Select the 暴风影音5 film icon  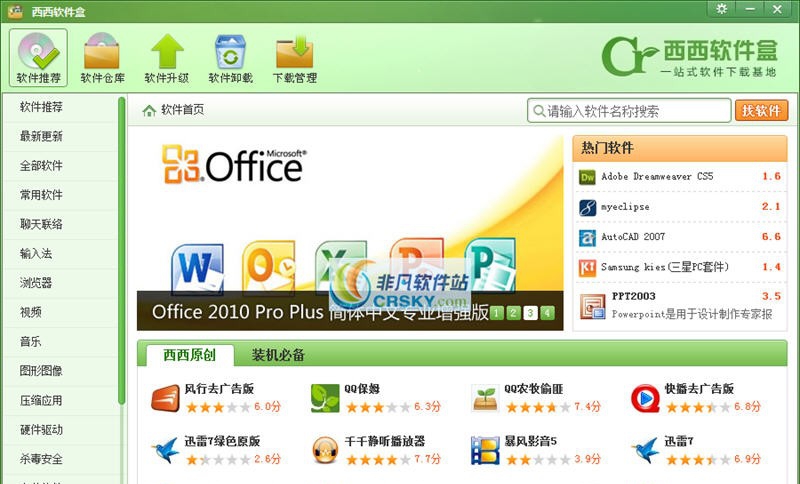point(485,450)
